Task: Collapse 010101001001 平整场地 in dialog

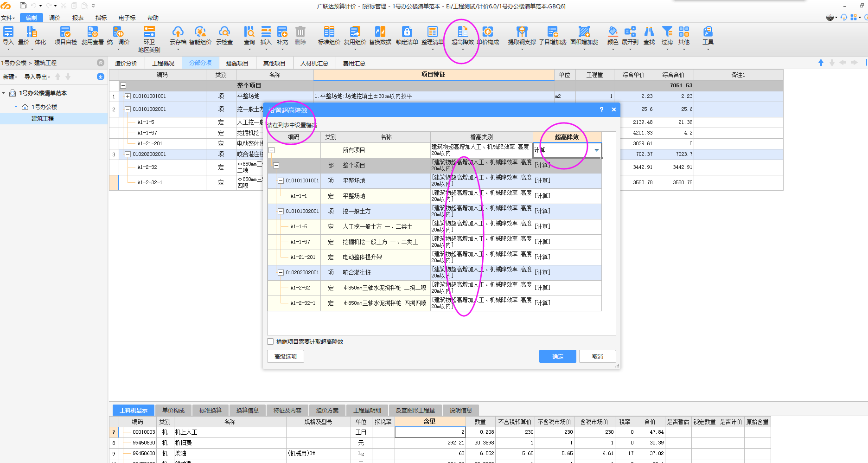Action: (x=281, y=181)
